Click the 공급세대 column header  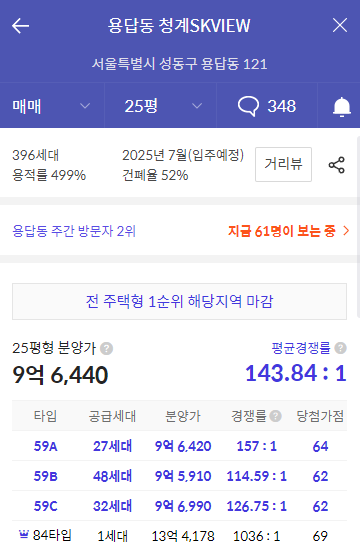(112, 416)
